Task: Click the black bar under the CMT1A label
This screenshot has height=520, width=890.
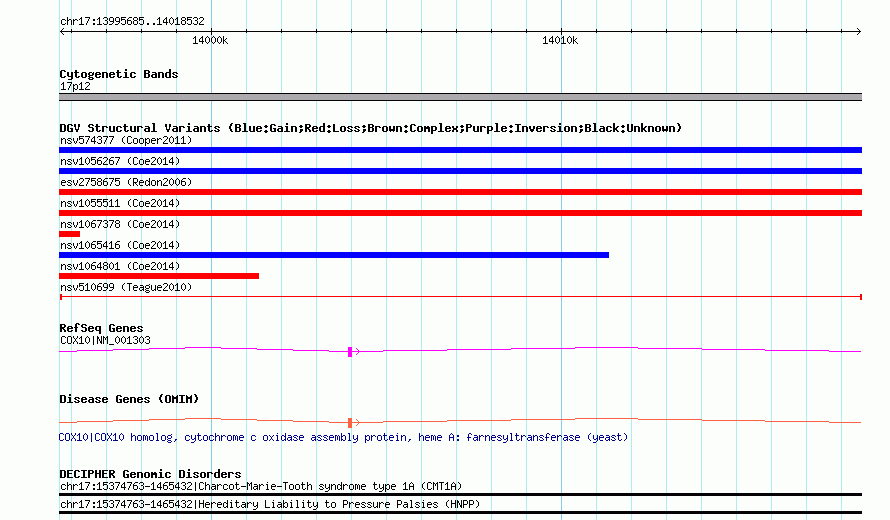Action: [460, 494]
